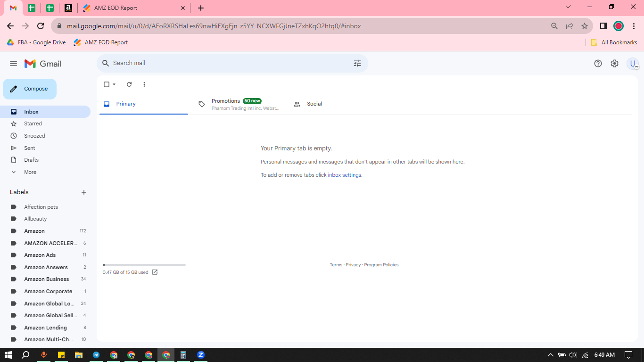
Task: Open Chrome three-dot menu
Action: coord(634,26)
